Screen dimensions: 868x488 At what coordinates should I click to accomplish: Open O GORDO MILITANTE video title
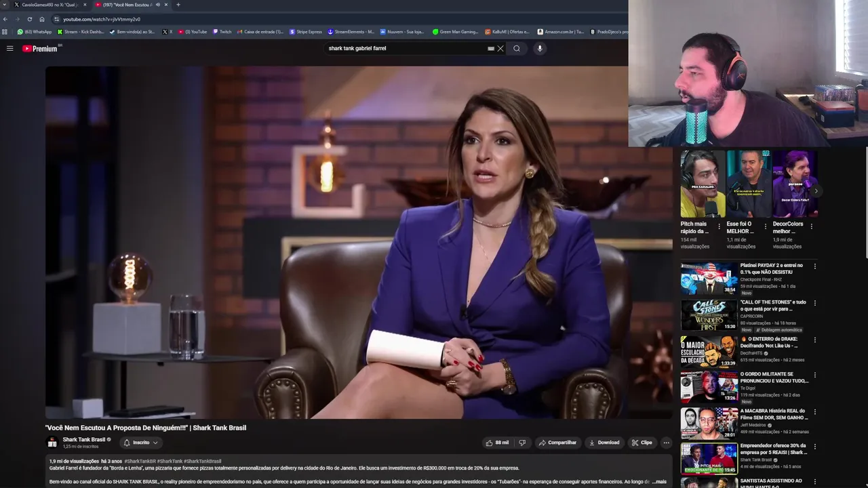click(774, 378)
